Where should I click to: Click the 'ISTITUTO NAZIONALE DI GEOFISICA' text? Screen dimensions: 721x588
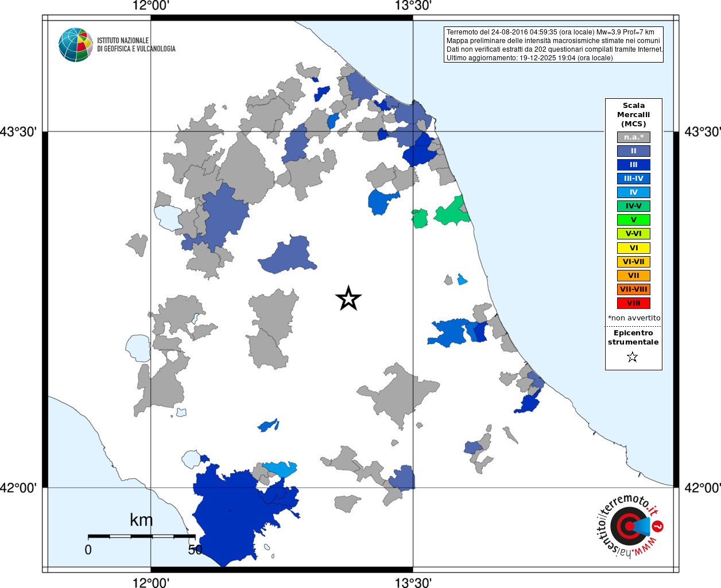[x=136, y=45]
